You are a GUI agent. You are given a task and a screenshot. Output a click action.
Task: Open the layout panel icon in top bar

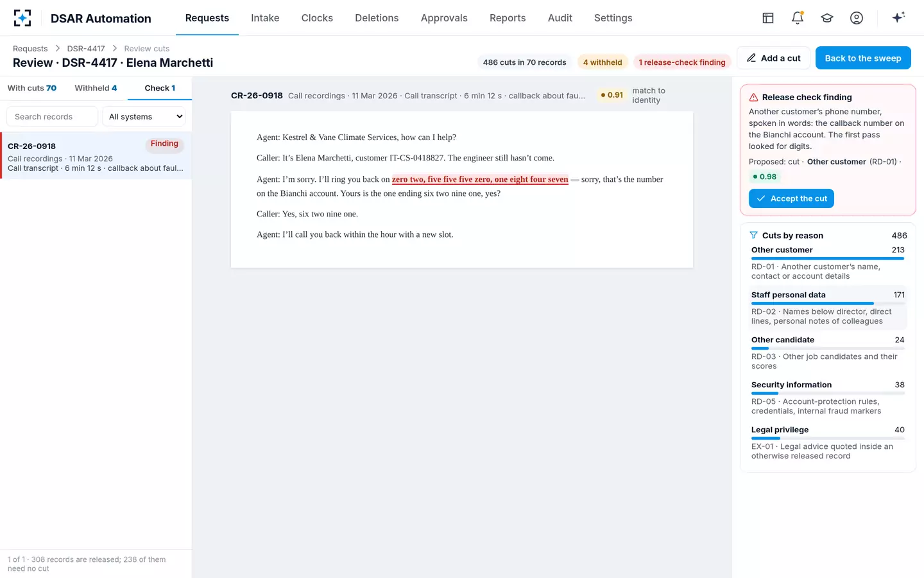768,18
